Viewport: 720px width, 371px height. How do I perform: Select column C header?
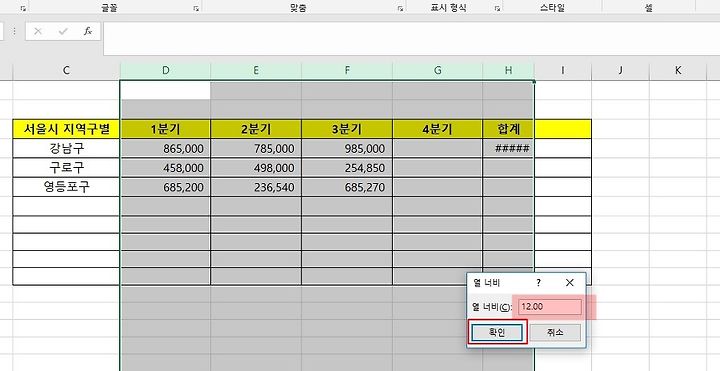(66, 70)
